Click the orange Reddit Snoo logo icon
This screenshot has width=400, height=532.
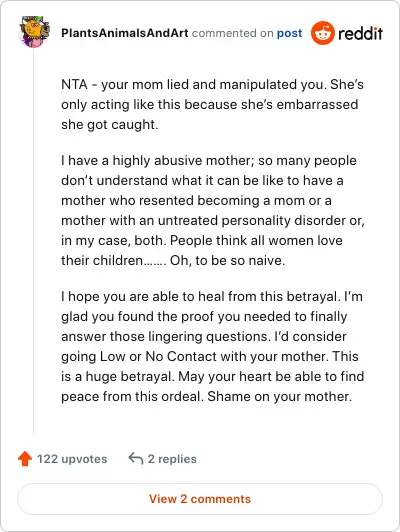click(323, 33)
